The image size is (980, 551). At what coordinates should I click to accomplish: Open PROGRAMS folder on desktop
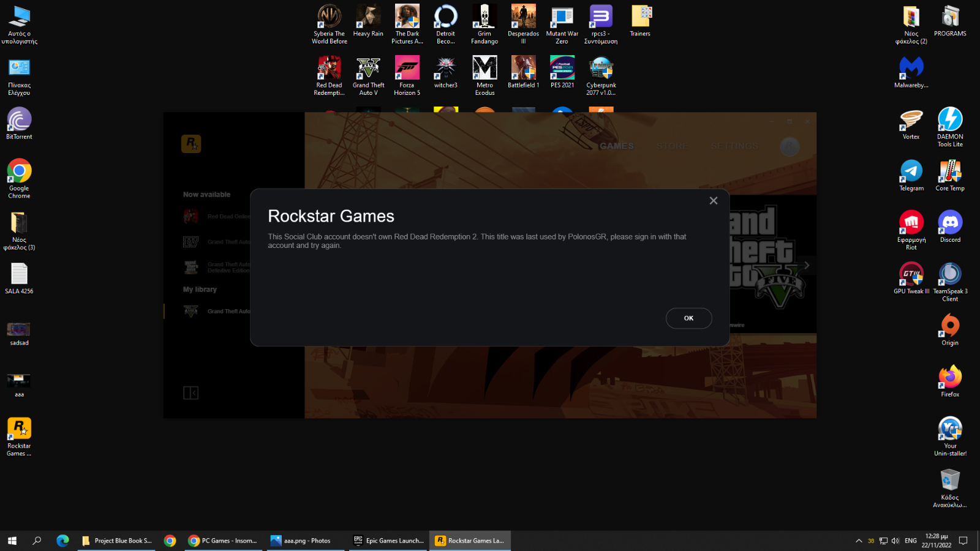950,21
